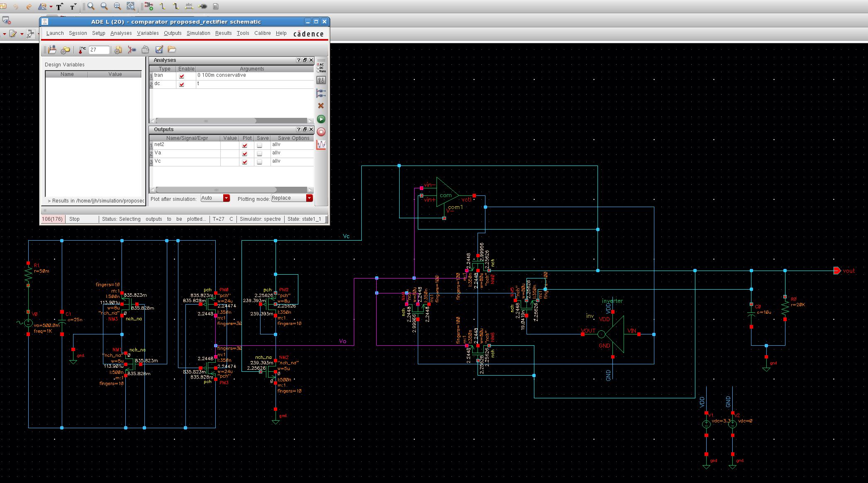Click the green Run Simulation button

321,119
